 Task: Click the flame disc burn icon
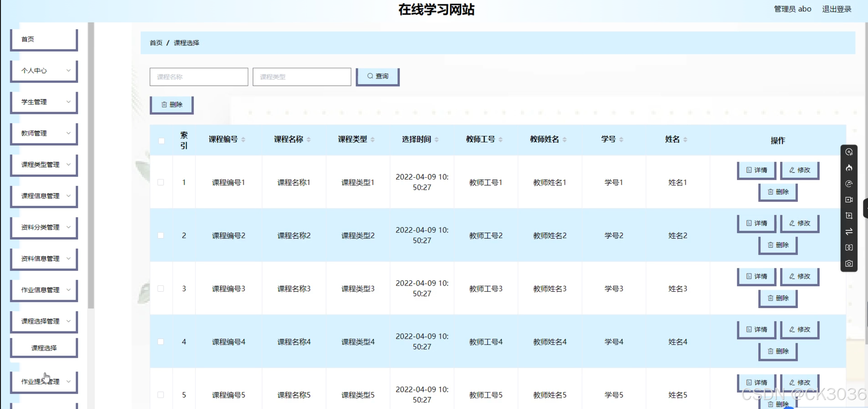point(849,168)
